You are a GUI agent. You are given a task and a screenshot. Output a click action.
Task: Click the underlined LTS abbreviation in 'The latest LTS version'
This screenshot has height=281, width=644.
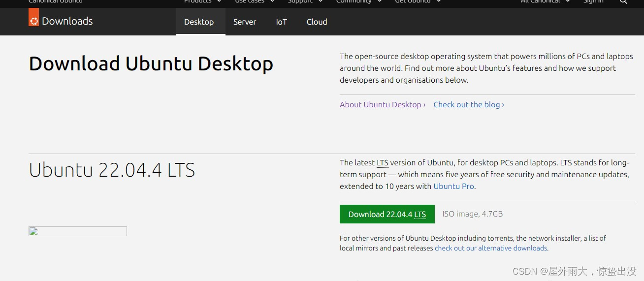tap(383, 162)
